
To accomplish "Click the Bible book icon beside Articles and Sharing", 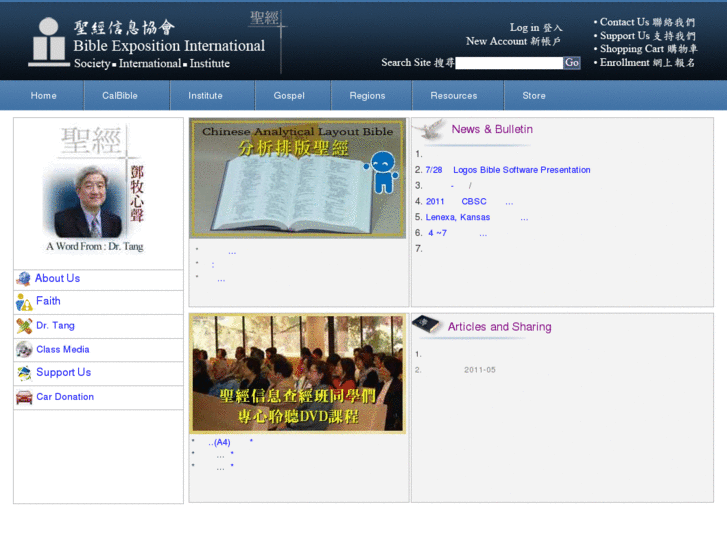I will (x=426, y=324).
